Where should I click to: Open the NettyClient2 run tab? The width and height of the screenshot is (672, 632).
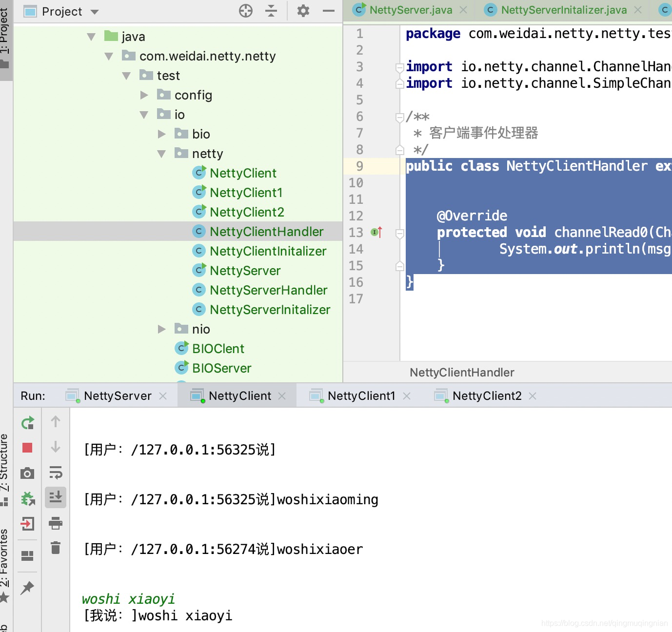click(487, 396)
